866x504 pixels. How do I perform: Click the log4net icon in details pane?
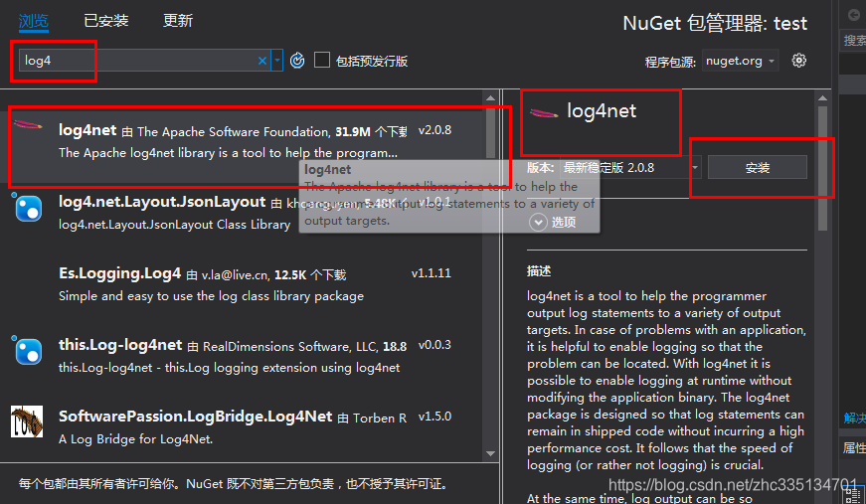click(544, 113)
